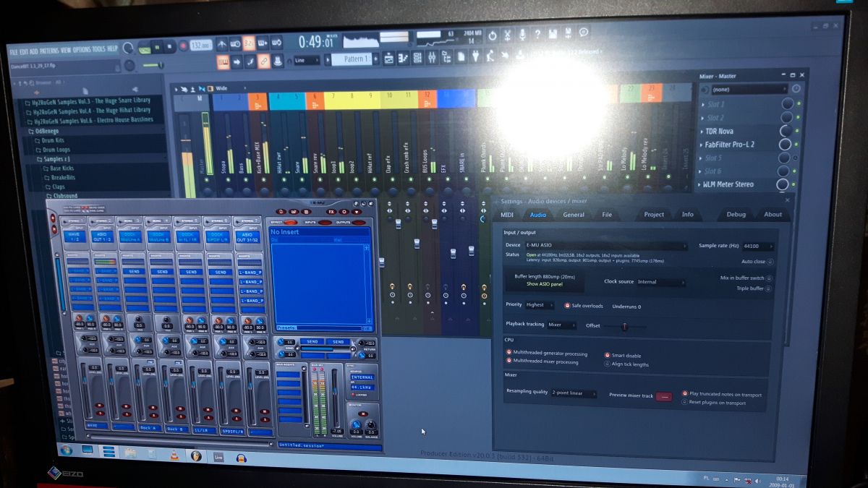Click the About tab in Settings
868x488 pixels.
[773, 214]
